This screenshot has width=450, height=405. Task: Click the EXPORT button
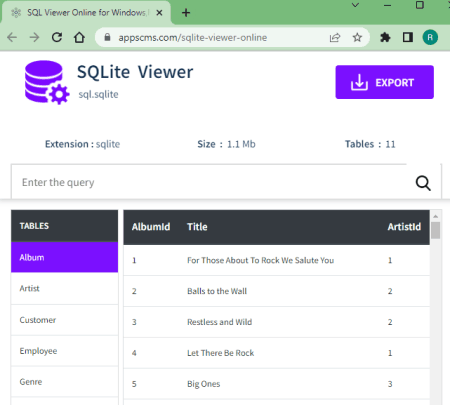384,82
